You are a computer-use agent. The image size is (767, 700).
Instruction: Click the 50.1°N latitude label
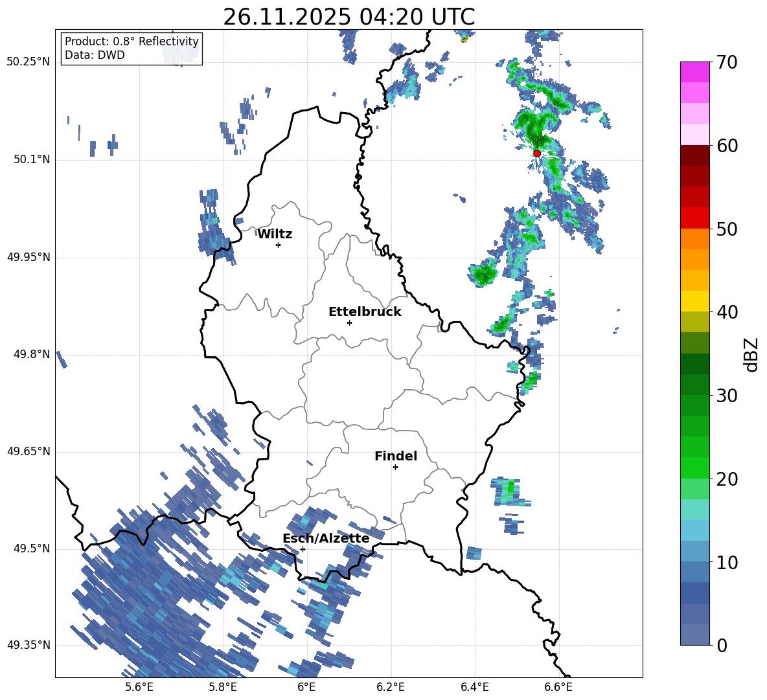click(32, 160)
